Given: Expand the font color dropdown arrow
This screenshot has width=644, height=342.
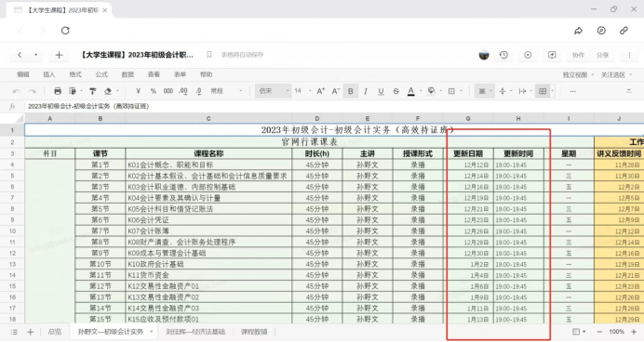Looking at the screenshot, I should (x=421, y=91).
